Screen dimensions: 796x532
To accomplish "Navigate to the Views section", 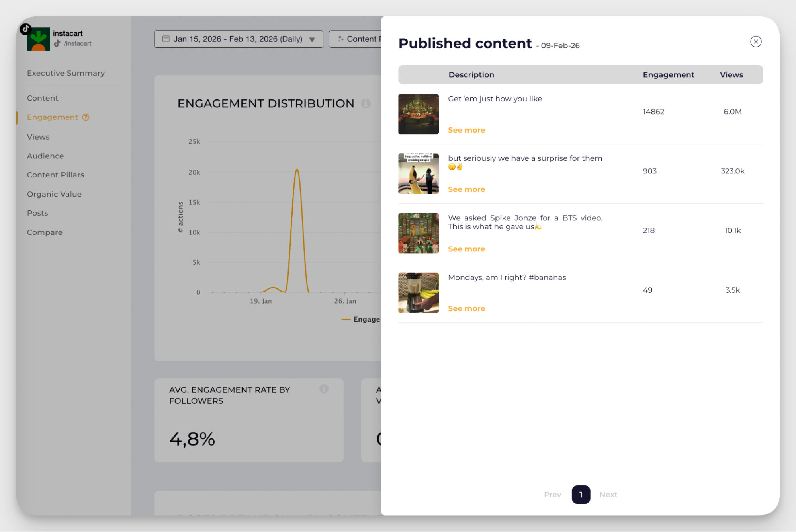I will (x=38, y=137).
